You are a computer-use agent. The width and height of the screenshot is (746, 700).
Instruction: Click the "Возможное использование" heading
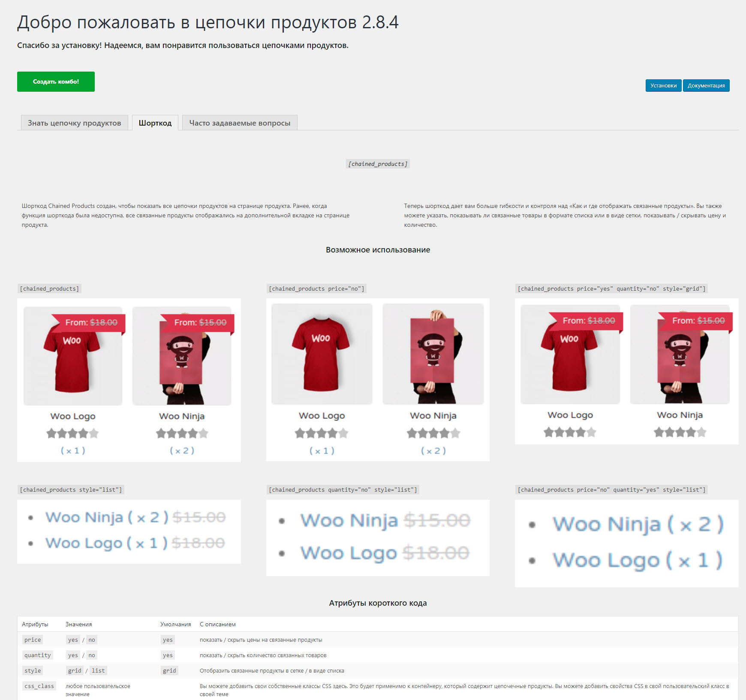(378, 250)
